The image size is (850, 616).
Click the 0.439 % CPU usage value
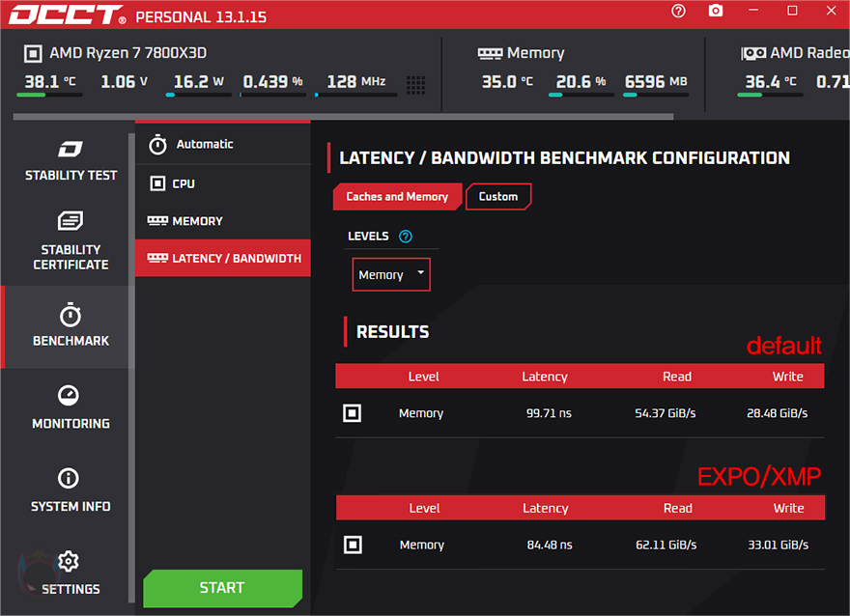272,82
